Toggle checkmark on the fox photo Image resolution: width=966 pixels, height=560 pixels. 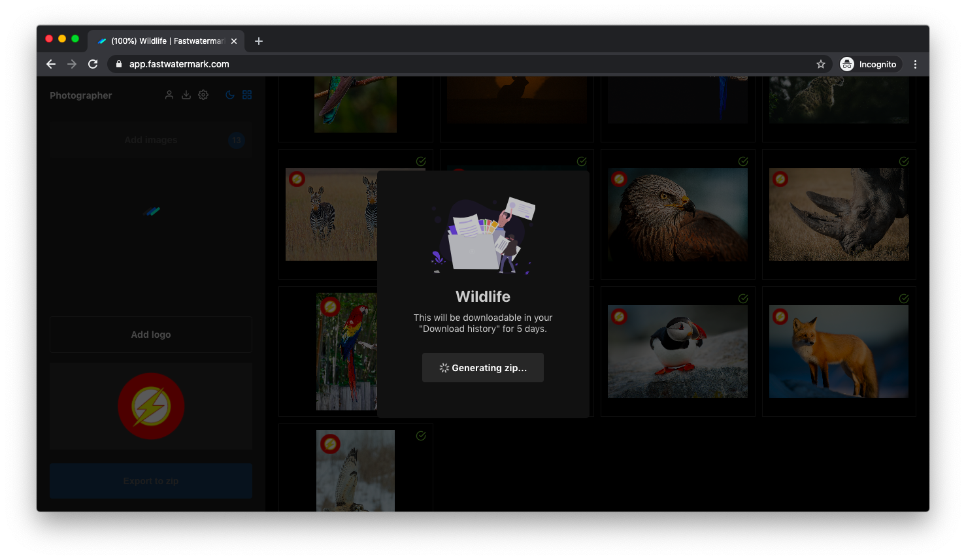point(904,299)
